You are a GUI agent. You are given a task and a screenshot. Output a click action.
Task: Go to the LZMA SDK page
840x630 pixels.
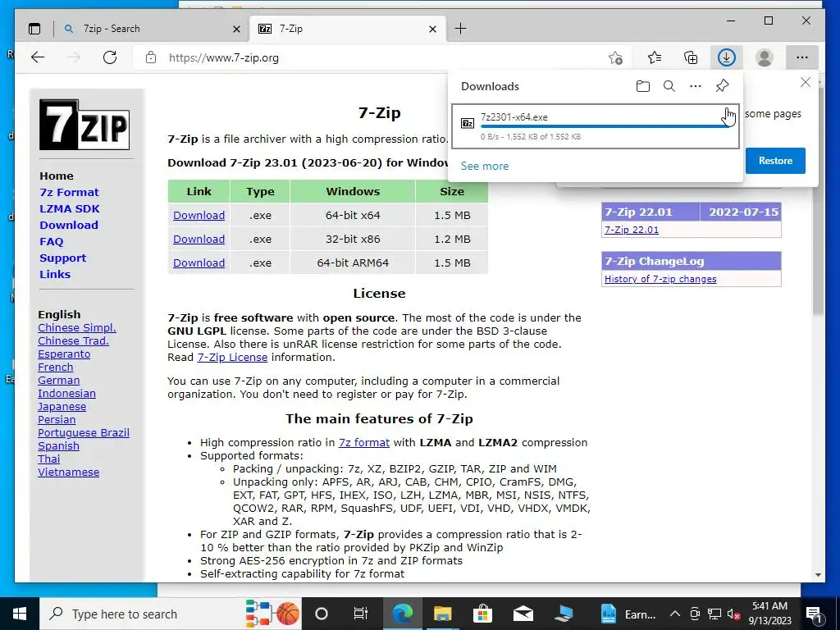point(70,209)
